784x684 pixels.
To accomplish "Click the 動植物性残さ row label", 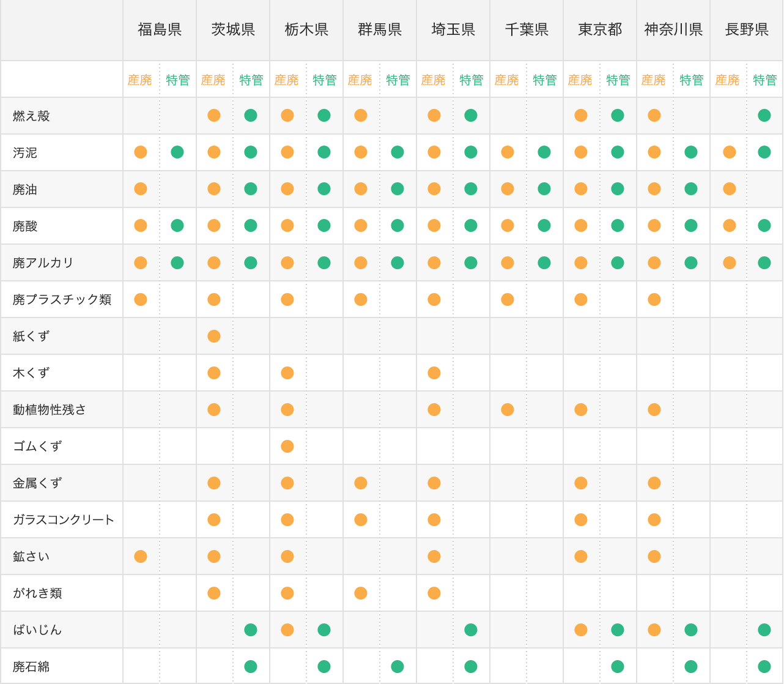I will click(50, 409).
